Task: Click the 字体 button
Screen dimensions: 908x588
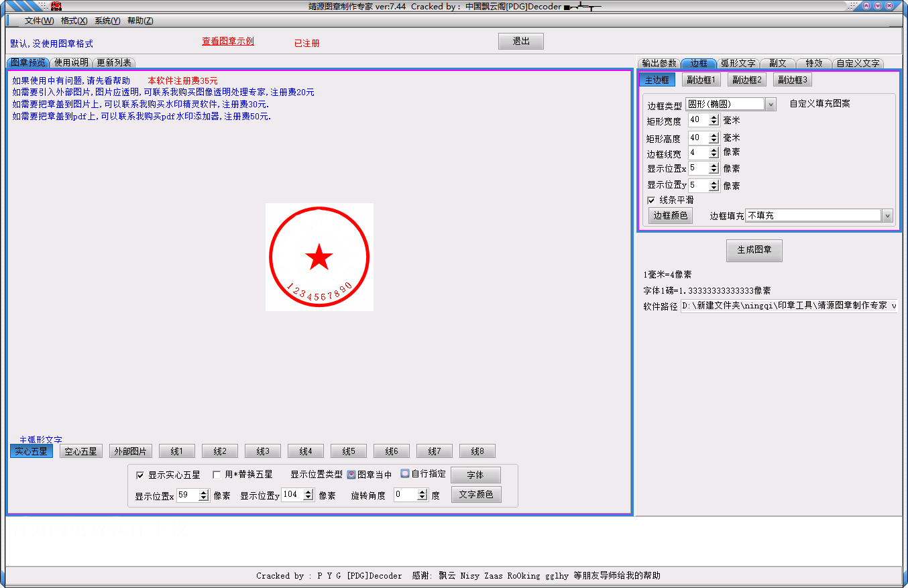Action: (x=475, y=475)
